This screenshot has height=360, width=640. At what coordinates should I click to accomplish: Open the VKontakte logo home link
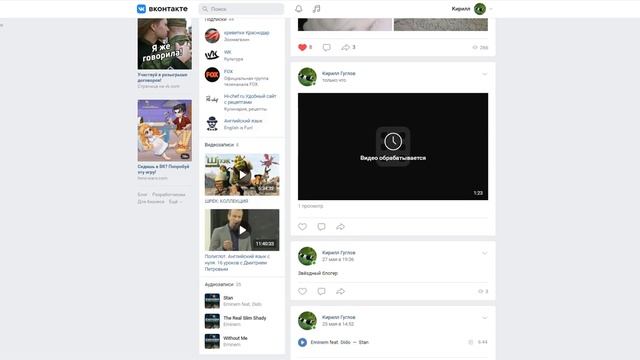162,9
